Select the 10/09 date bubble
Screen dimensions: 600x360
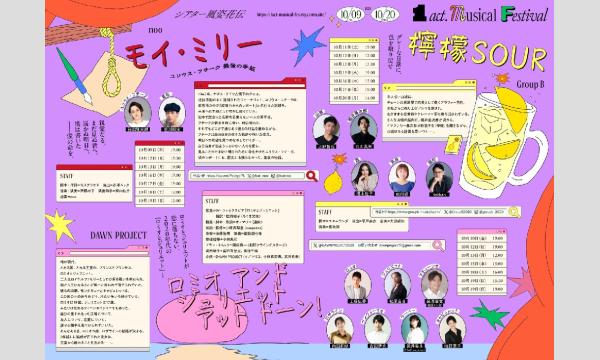(351, 15)
